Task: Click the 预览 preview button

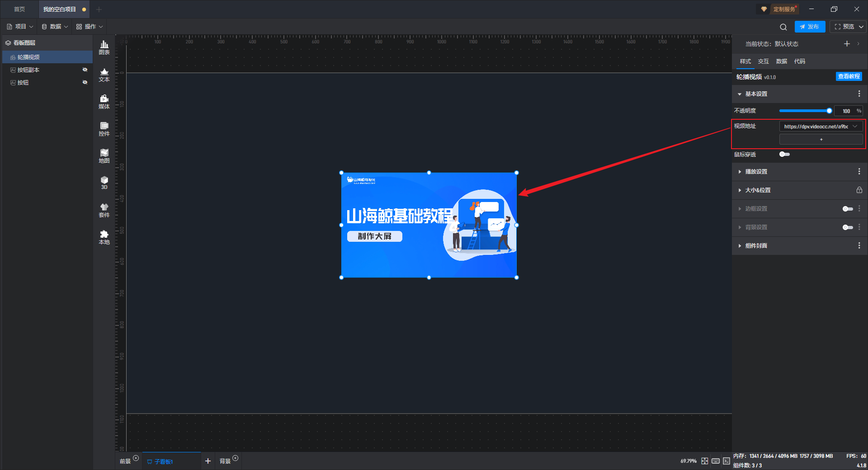Action: click(x=844, y=27)
